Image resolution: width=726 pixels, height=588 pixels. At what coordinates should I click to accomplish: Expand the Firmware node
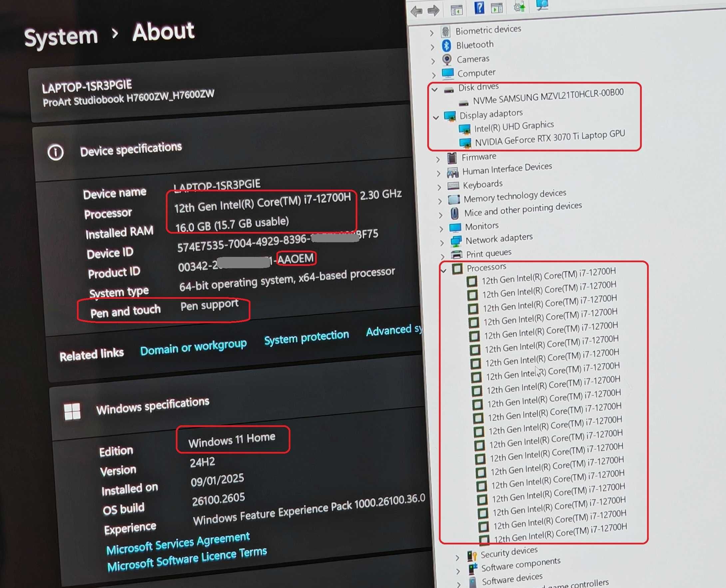tap(438, 159)
